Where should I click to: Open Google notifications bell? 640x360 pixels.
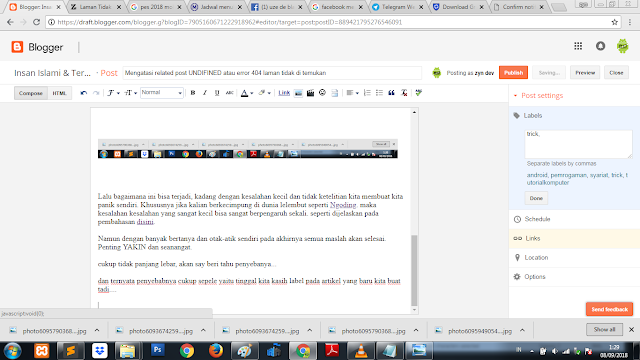(x=600, y=46)
